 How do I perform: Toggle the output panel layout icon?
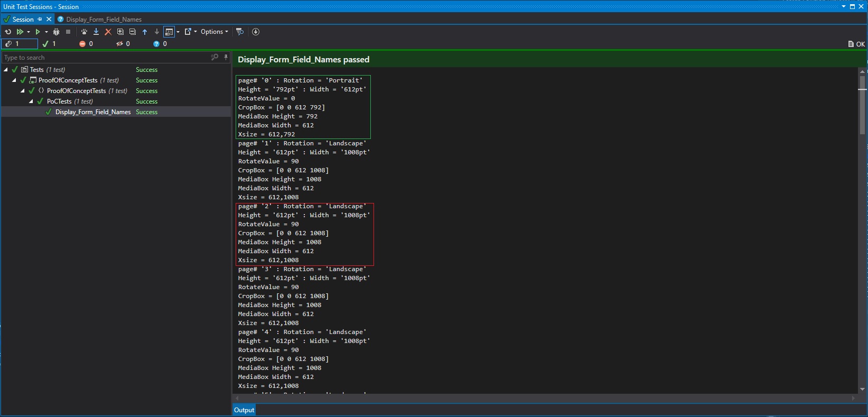(x=169, y=32)
